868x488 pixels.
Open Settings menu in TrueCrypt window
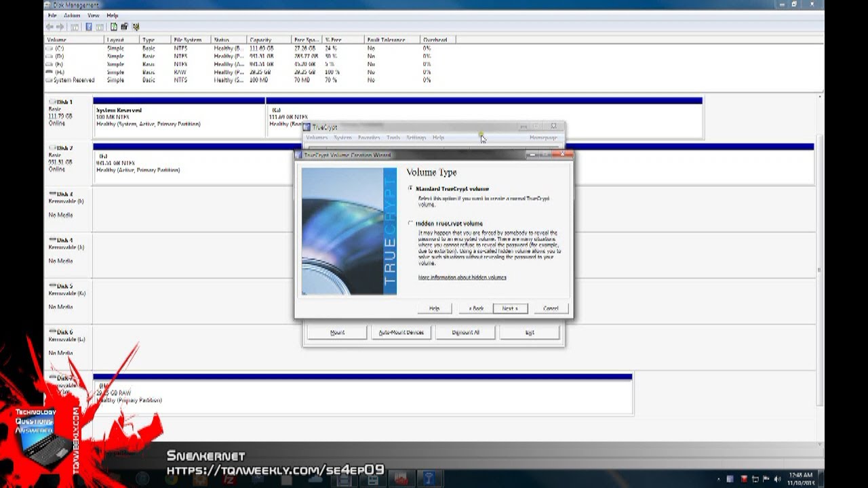(x=416, y=138)
